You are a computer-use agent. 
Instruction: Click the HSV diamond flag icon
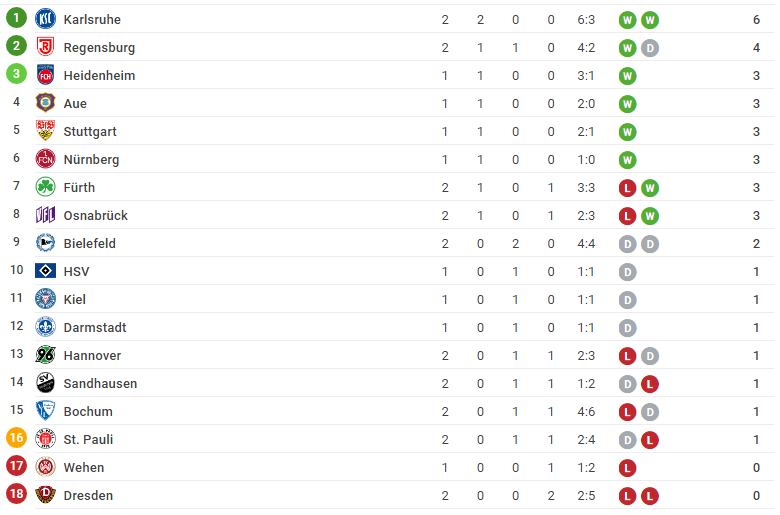tap(45, 271)
